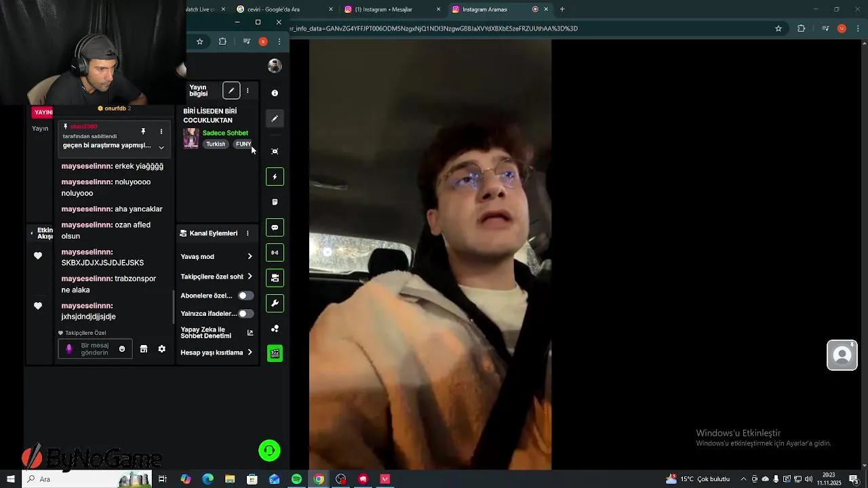This screenshot has height=488, width=868.
Task: Click the pencil icon in the dashboard sidebar
Action: 275,119
